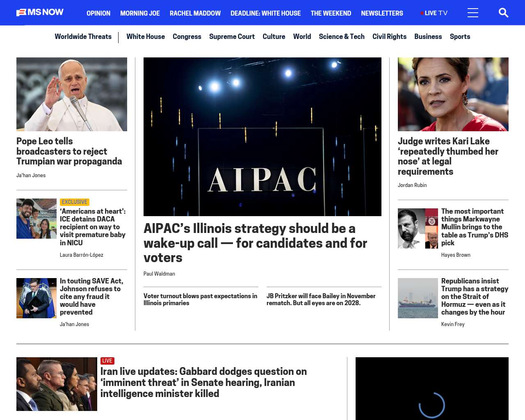Open the Strait of Hormuz ship thumbnail
The width and height of the screenshot is (525, 420).
418,298
